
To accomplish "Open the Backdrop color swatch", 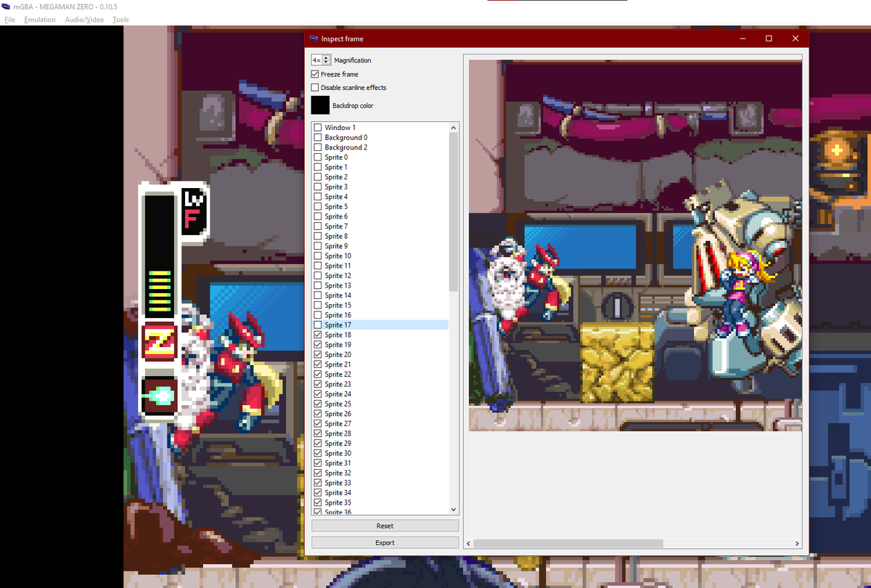I will (320, 105).
